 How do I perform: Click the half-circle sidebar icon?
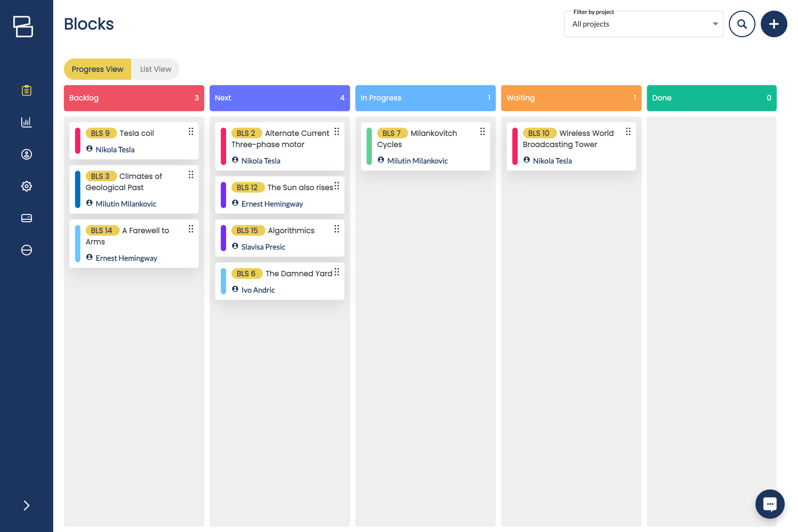point(27,250)
